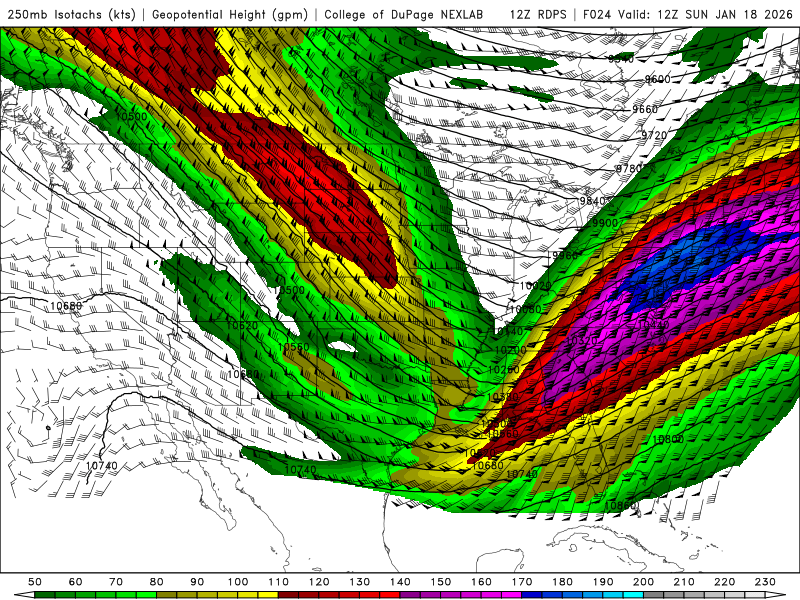Click the 60 knots legend label

[x=76, y=582]
